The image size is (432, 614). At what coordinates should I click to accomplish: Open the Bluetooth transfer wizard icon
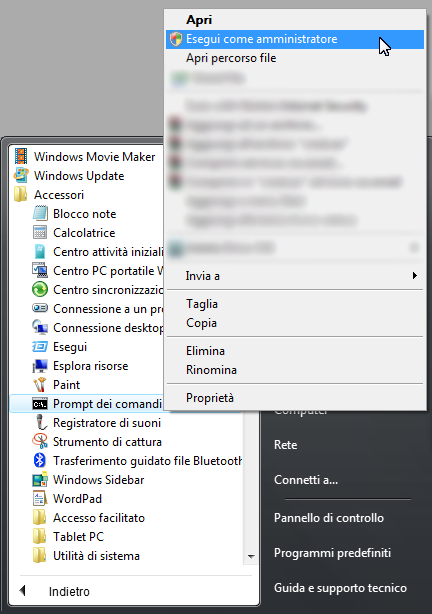coord(40,460)
